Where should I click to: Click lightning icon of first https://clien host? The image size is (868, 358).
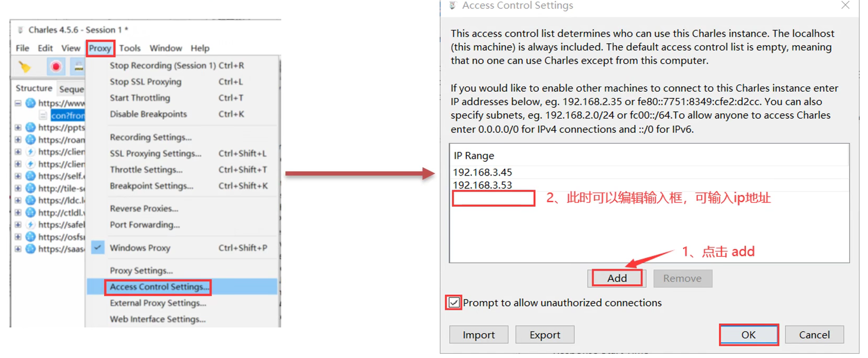click(31, 151)
